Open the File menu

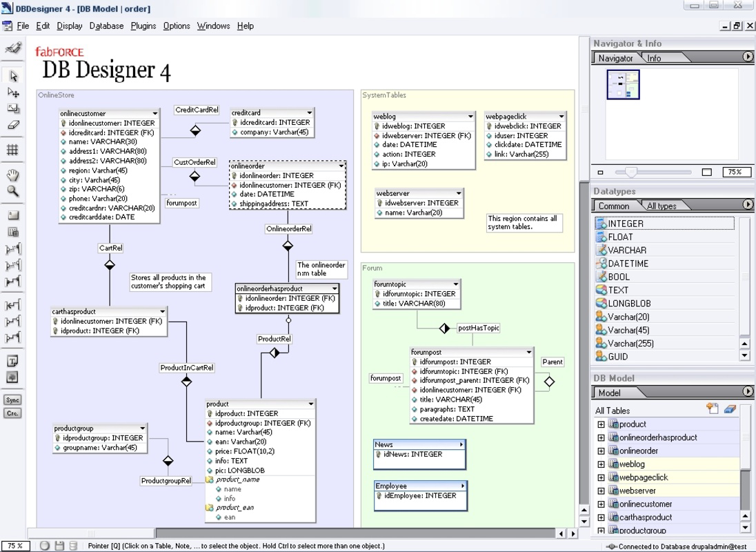tap(23, 26)
